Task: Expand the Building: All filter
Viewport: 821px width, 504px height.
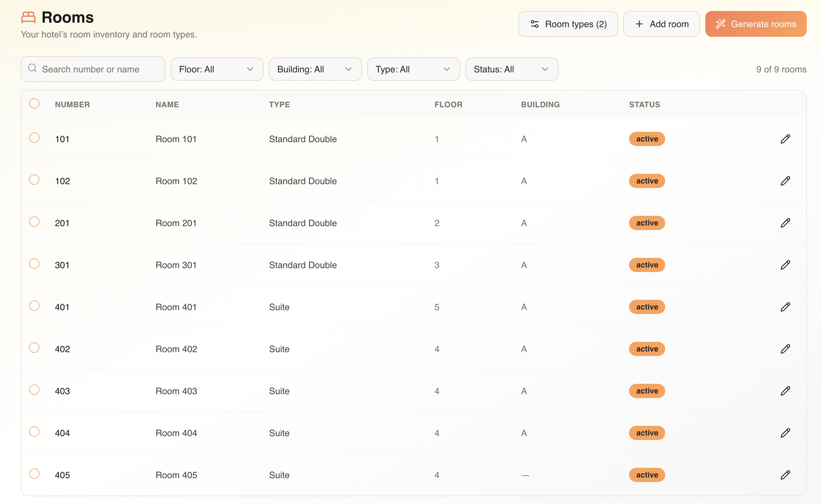Action: click(315, 69)
